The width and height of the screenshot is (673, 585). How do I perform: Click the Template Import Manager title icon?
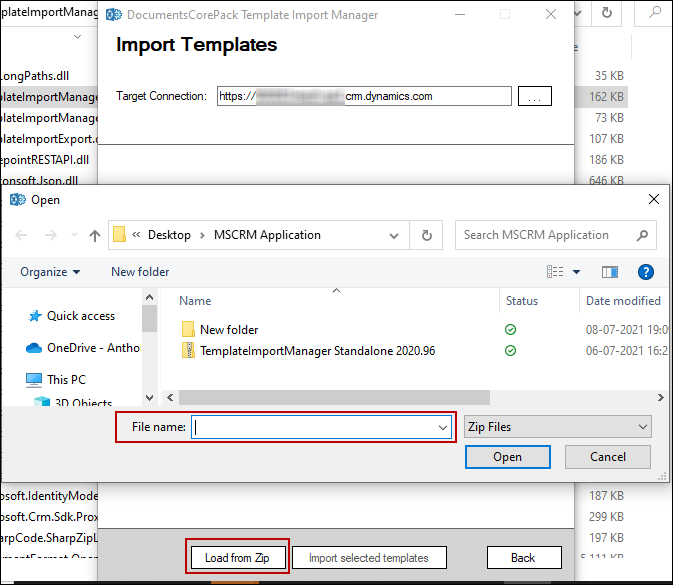coord(114,15)
